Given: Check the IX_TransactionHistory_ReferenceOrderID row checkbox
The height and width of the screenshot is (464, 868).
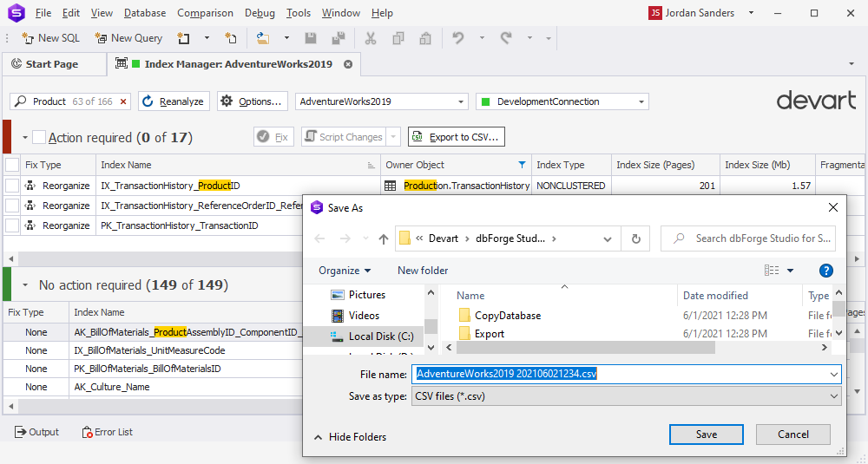Looking at the screenshot, I should 11,206.
